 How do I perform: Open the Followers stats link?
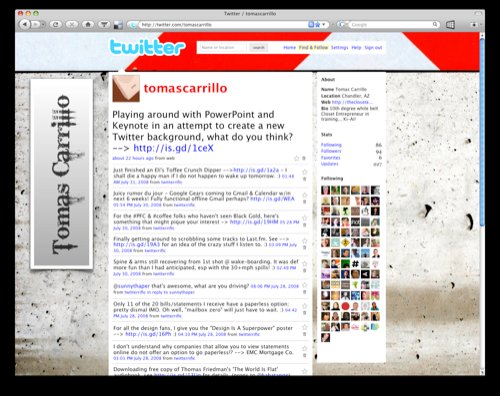331,151
